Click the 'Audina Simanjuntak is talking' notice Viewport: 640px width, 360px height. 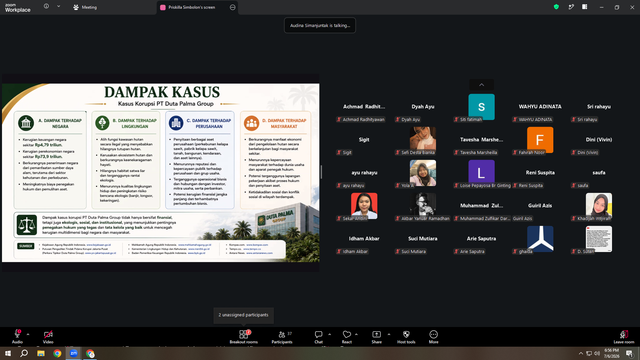pyautogui.click(x=320, y=25)
